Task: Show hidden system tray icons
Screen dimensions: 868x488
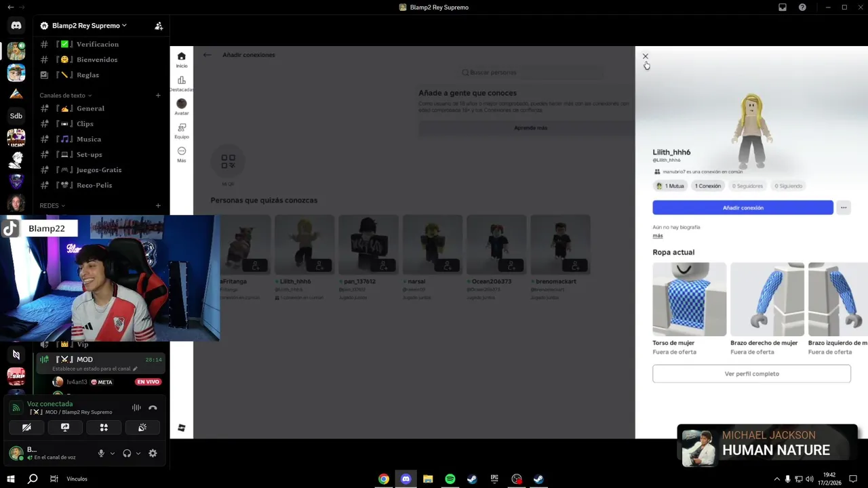Action: coord(776,479)
